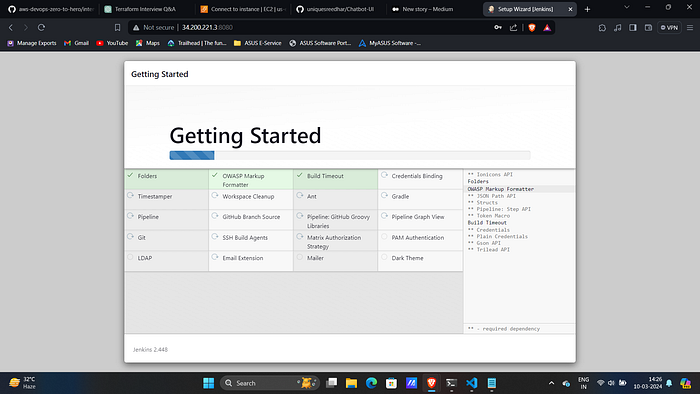Click the Email Extension plugin cell
This screenshot has height=394, width=700.
click(x=251, y=261)
